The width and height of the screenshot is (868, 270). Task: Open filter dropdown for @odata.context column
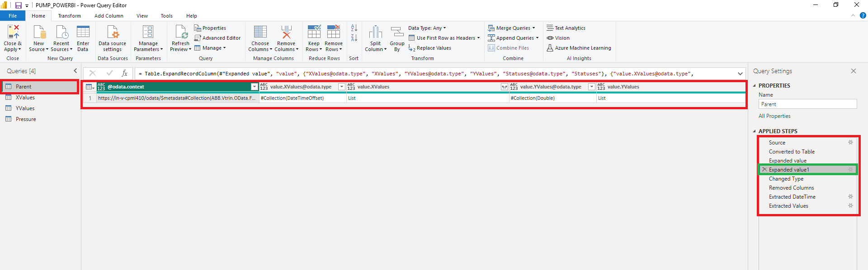coord(254,87)
